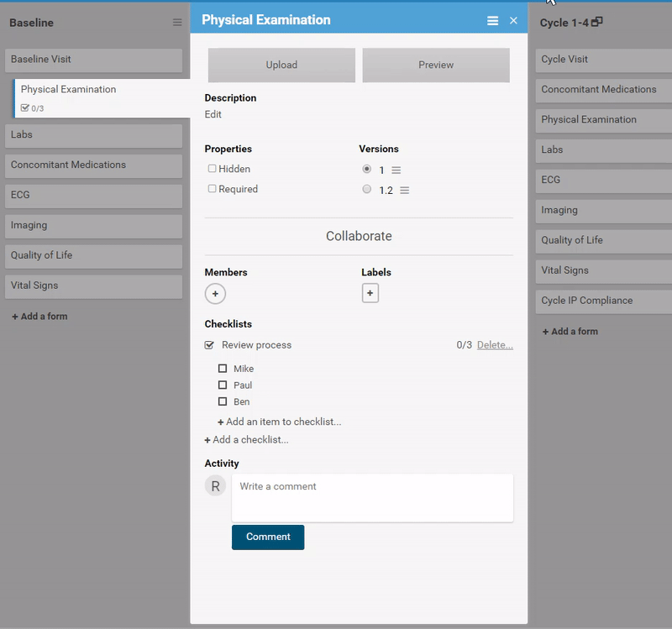Add a form to Cycle 1-4 column

[x=570, y=331]
